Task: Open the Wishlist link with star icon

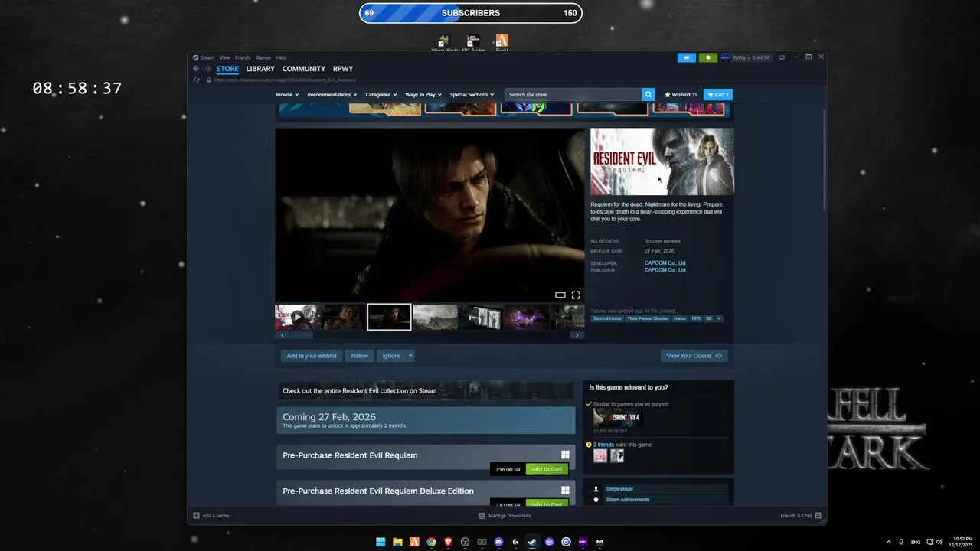Action: tap(681, 95)
